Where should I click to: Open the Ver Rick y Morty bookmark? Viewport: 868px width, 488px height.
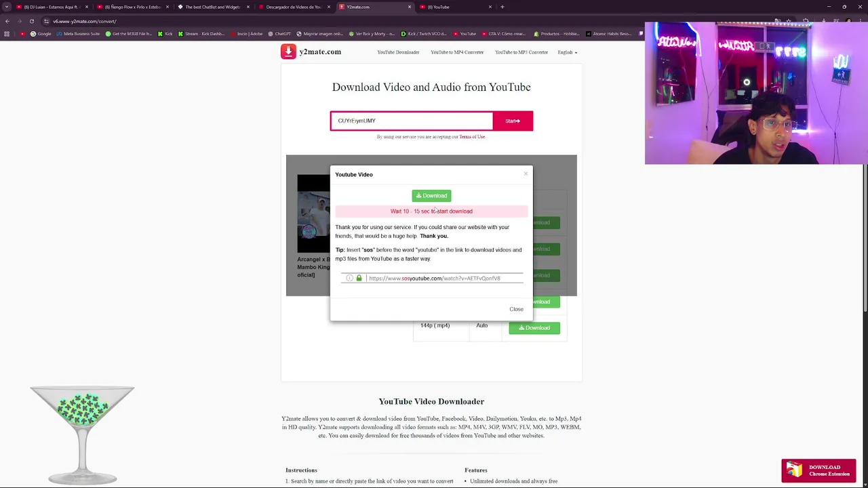[x=372, y=34]
